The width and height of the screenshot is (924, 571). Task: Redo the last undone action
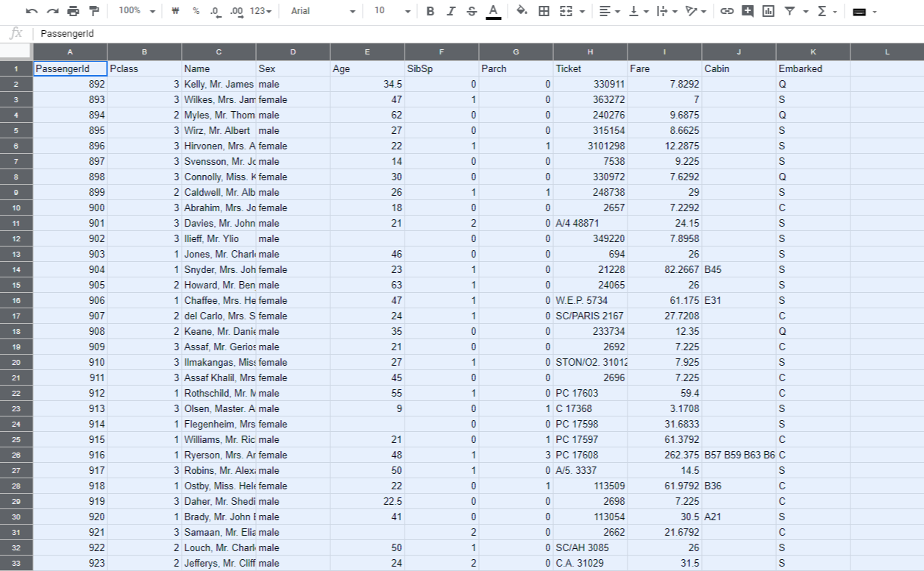[52, 11]
